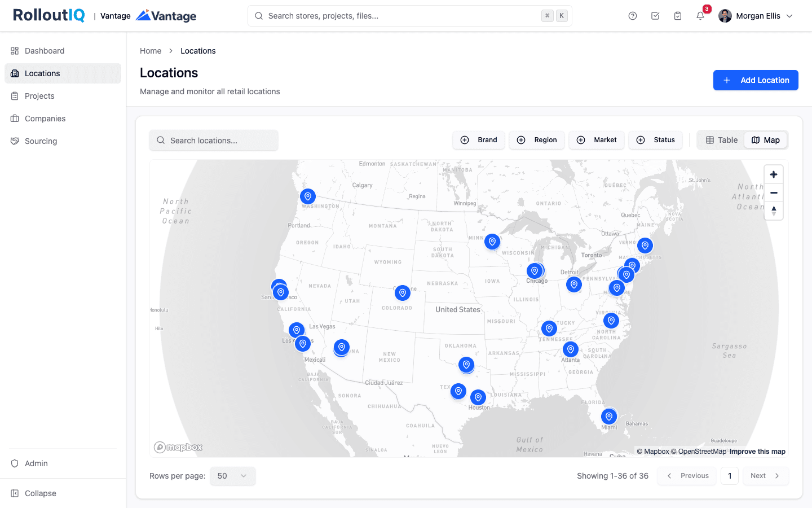
Task: Open the notifications bell
Action: click(x=700, y=16)
